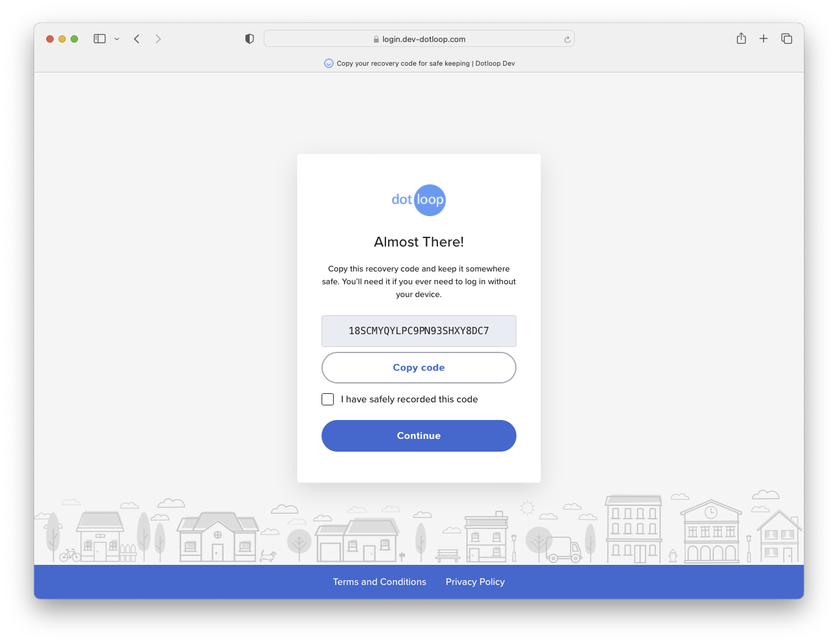
Task: Select the displayed recovery code field
Action: tap(418, 331)
